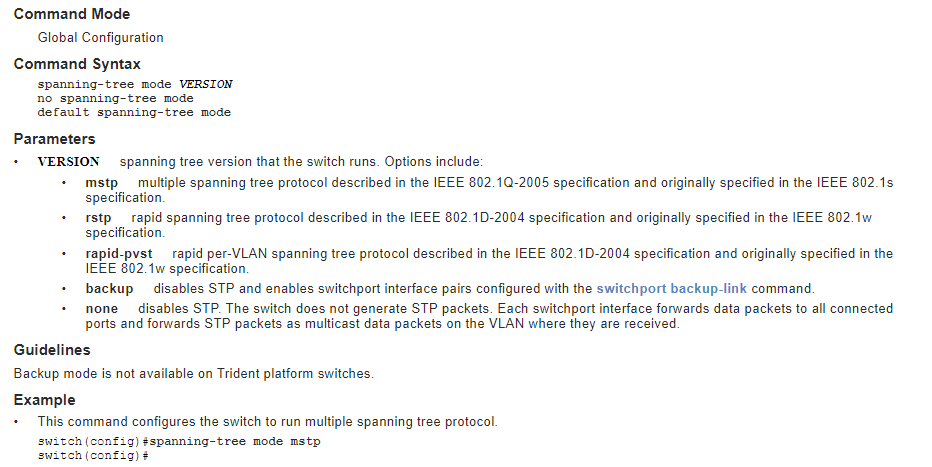Click the final empty switch(config)# prompt line
Screen dimensions: 932x467
pyautogui.click(x=93, y=456)
